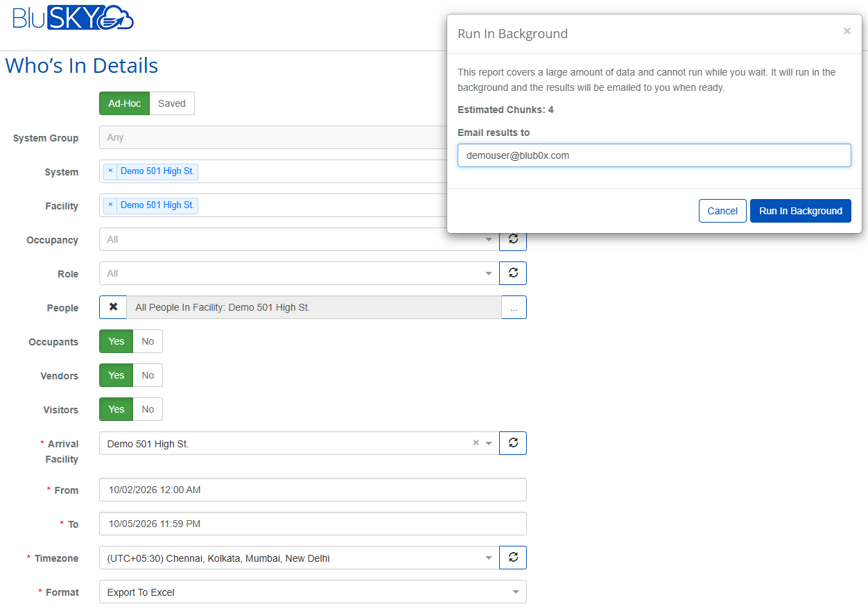Click the Run In Background button
Viewport: 868px width, 611px height.
pyautogui.click(x=801, y=211)
